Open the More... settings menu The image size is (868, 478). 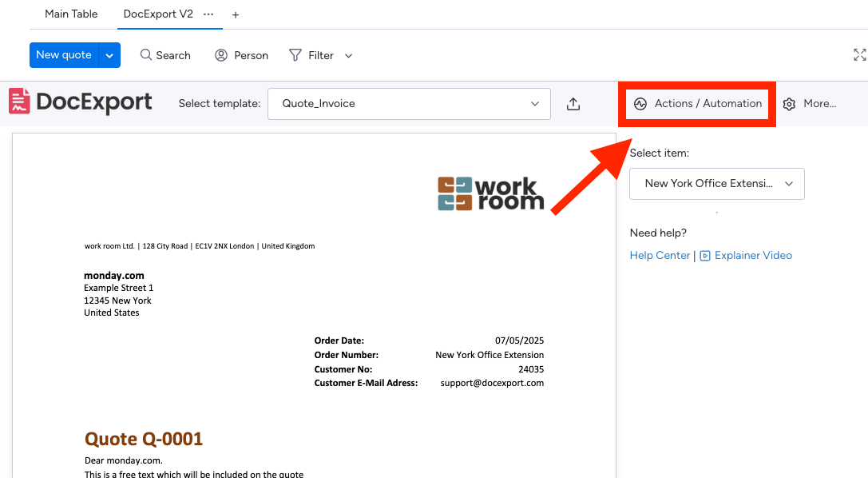tap(810, 104)
